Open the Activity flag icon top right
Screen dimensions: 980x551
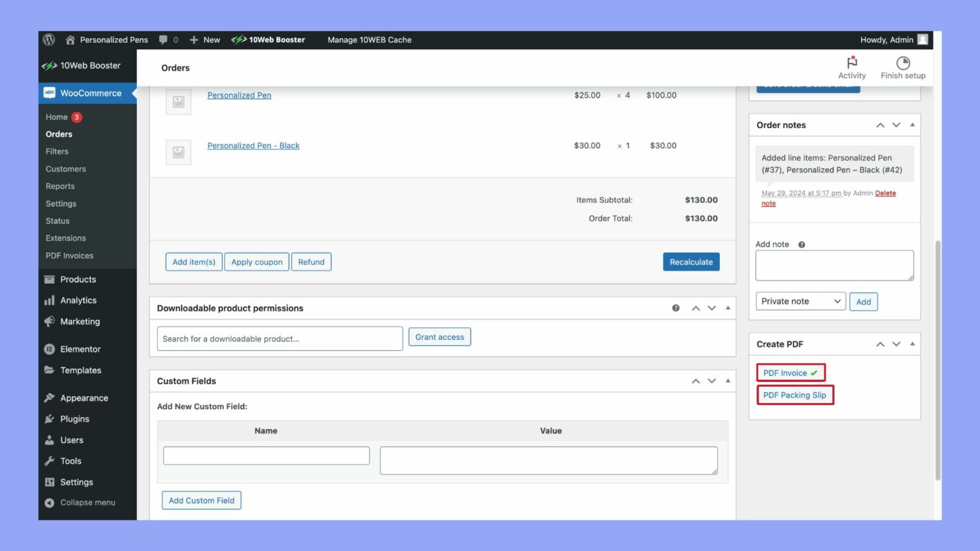point(851,63)
